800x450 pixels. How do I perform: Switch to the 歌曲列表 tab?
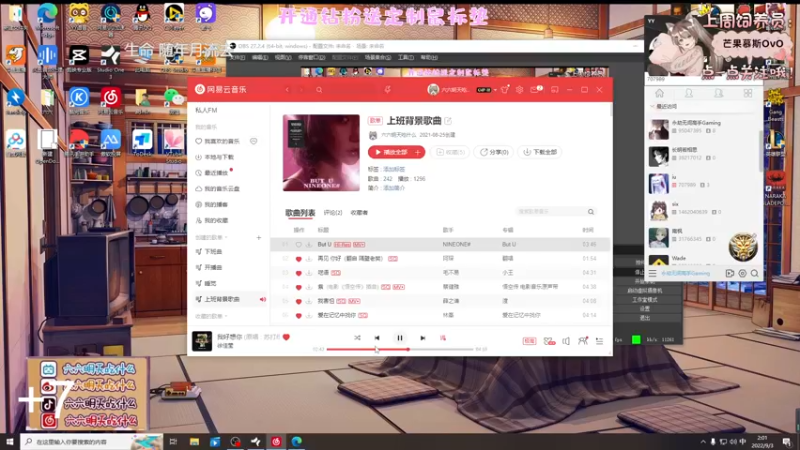pyautogui.click(x=300, y=213)
